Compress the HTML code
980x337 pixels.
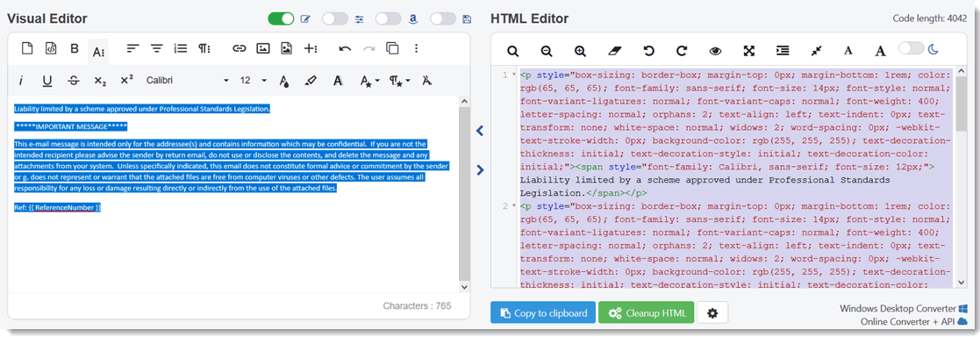tap(816, 51)
